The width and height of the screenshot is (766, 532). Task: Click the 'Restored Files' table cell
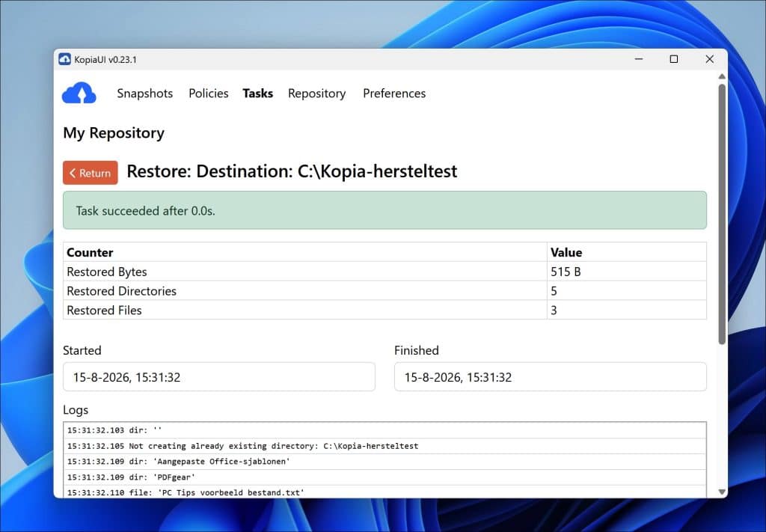[305, 311]
